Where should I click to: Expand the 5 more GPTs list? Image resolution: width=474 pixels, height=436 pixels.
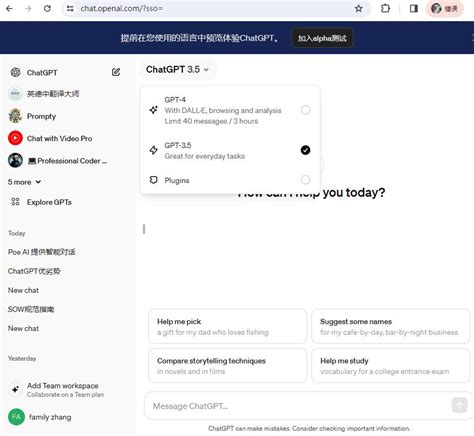pyautogui.click(x=24, y=182)
